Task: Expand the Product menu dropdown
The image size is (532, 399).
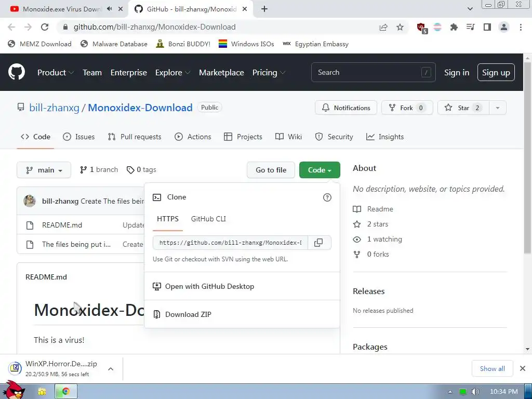Action: click(x=55, y=73)
